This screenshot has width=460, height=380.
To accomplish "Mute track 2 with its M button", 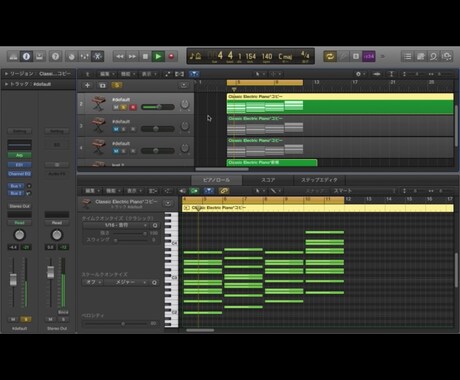I will point(116,107).
